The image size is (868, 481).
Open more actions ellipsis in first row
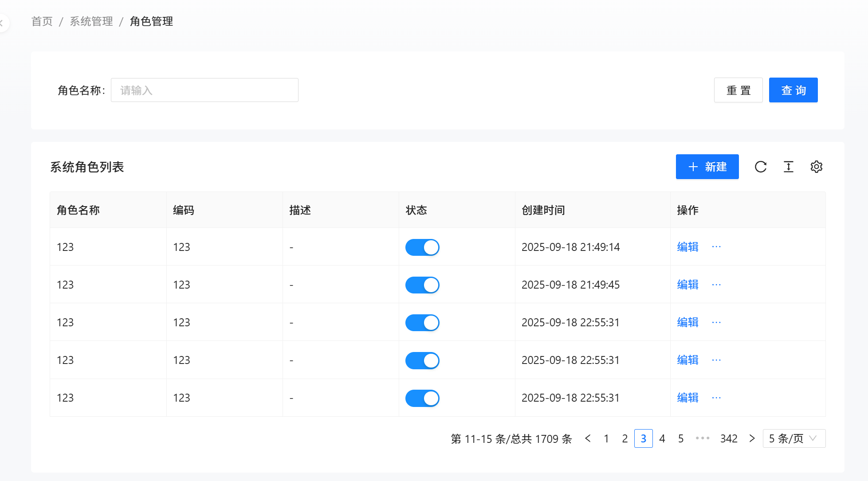(x=716, y=247)
